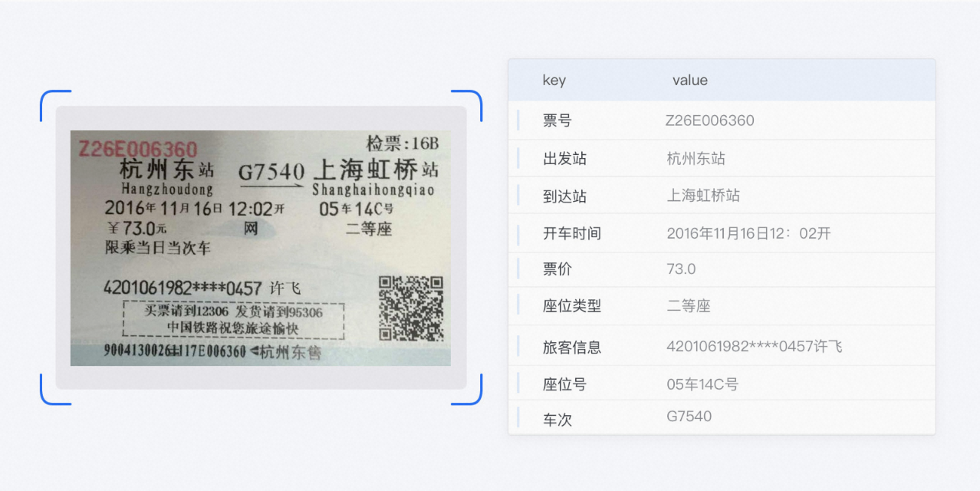Click 检票:16B text on the ticket

tap(403, 143)
